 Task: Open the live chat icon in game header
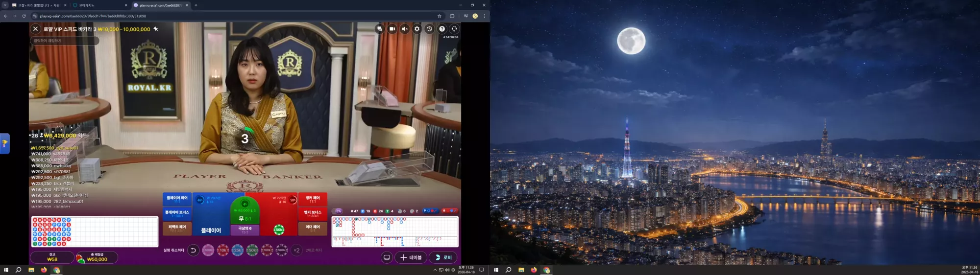click(x=380, y=29)
